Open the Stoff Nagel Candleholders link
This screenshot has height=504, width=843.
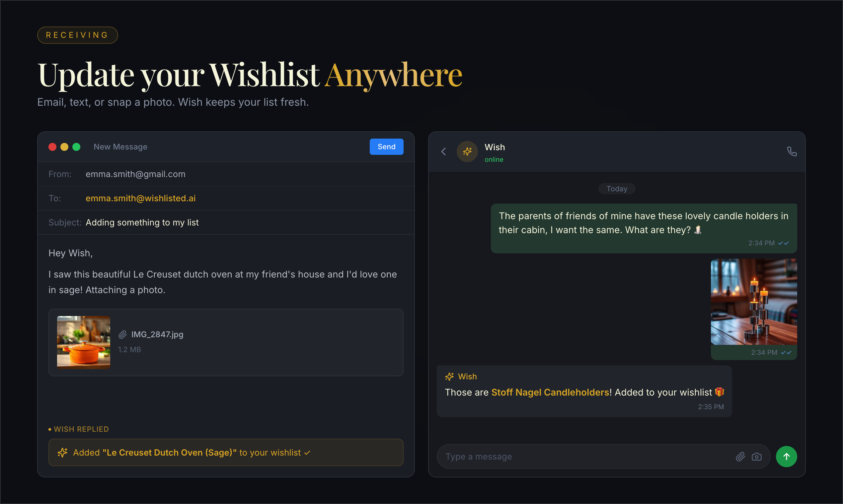551,392
